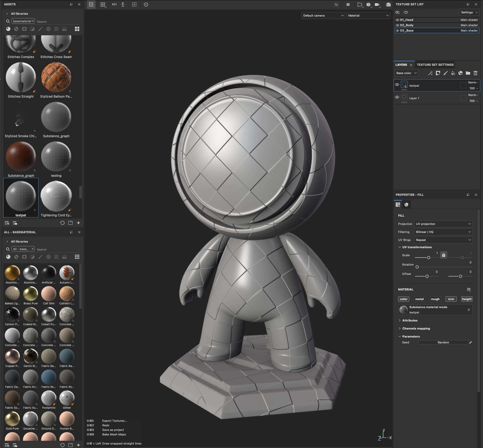
Task: Open the Projection dropdown set to UV projection
Action: pos(443,224)
